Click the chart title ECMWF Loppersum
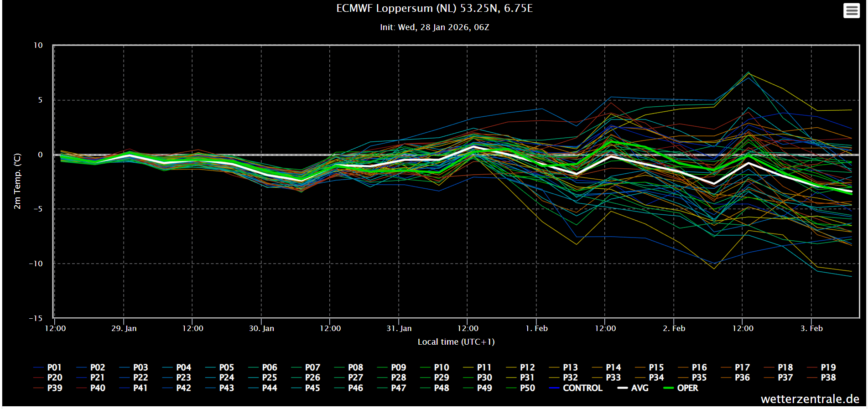Screen dimensions: 868x409 tap(434, 8)
